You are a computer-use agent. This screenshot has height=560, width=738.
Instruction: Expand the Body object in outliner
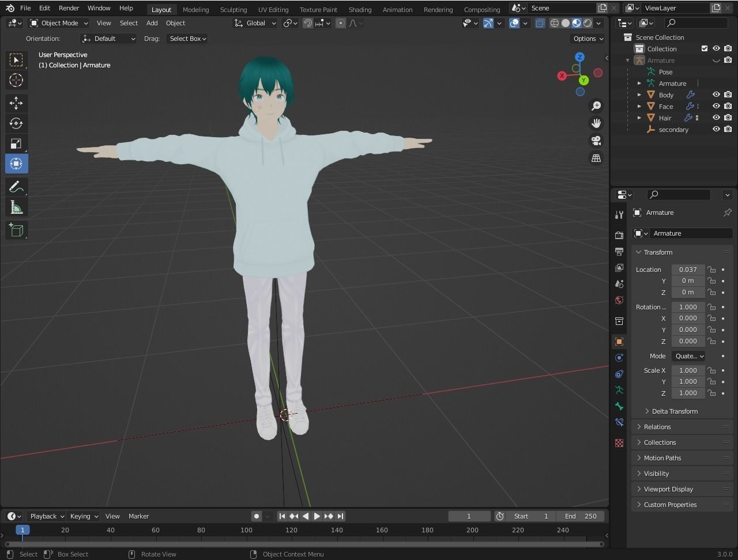(639, 94)
